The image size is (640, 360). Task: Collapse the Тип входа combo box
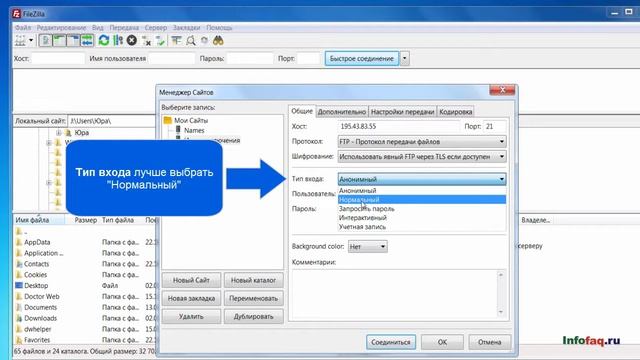point(422,179)
